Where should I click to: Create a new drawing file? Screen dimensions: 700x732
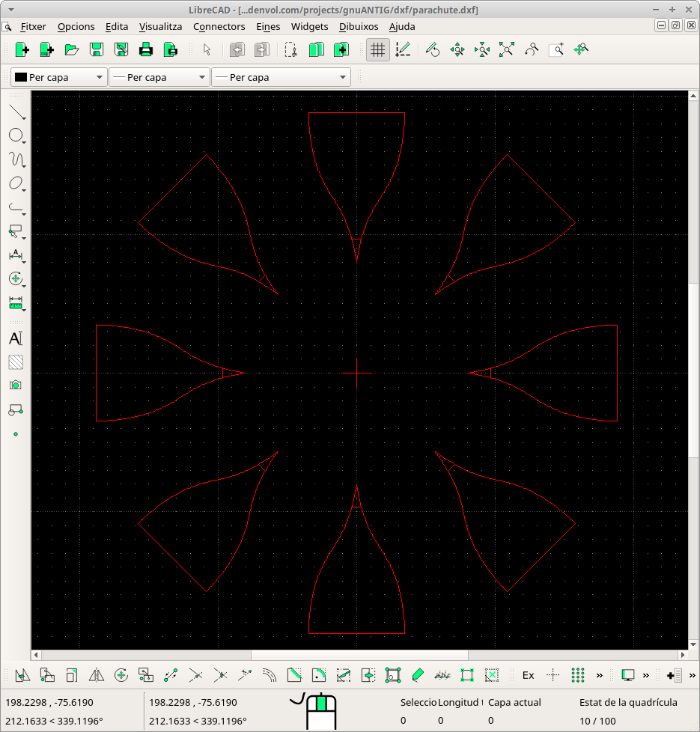coord(22,49)
